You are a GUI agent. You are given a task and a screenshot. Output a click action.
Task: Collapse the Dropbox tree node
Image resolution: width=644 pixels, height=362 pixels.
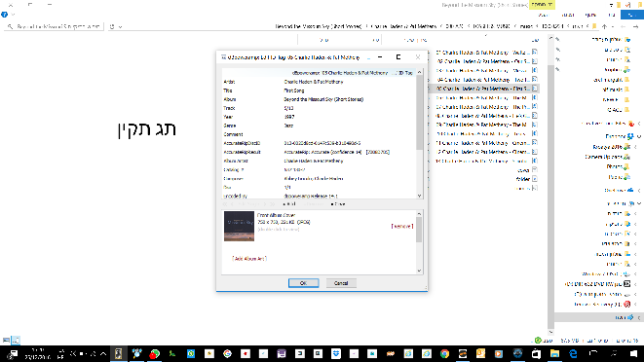pyautogui.click(x=639, y=136)
